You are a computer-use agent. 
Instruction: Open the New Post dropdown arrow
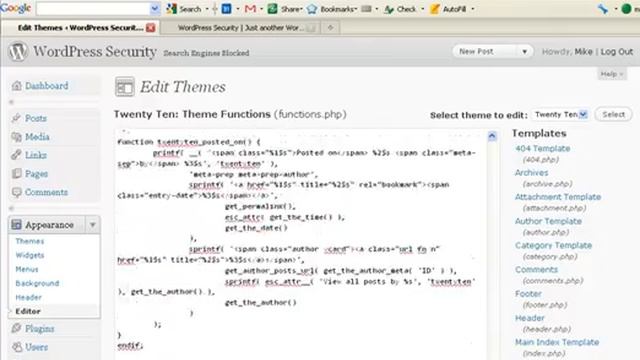(525, 52)
